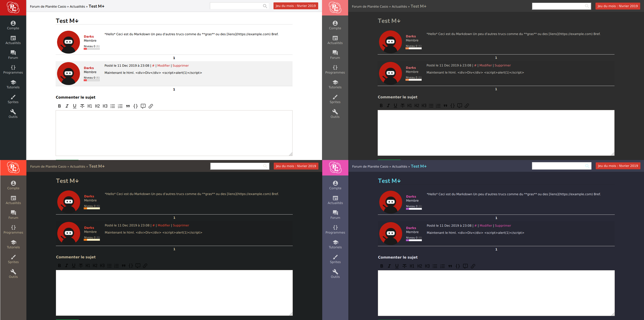
Task: Click Jeu du mois button in the grey dark theme header
Action: point(618,6)
